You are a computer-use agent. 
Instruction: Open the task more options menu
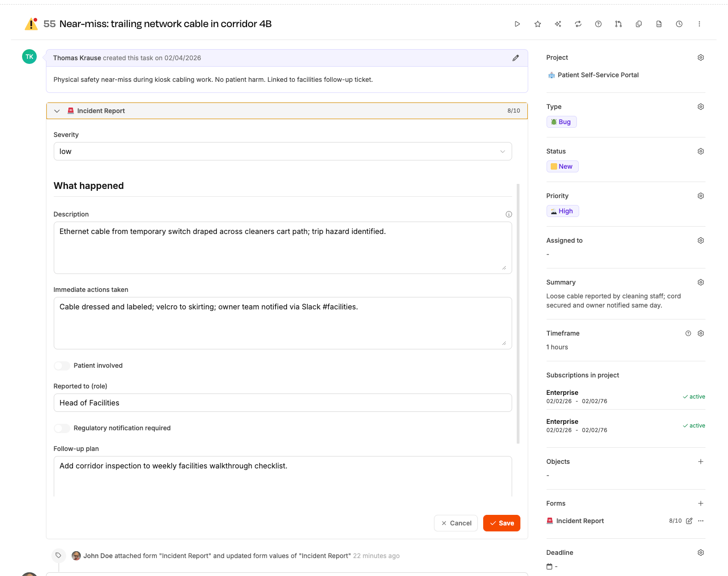[x=699, y=24]
